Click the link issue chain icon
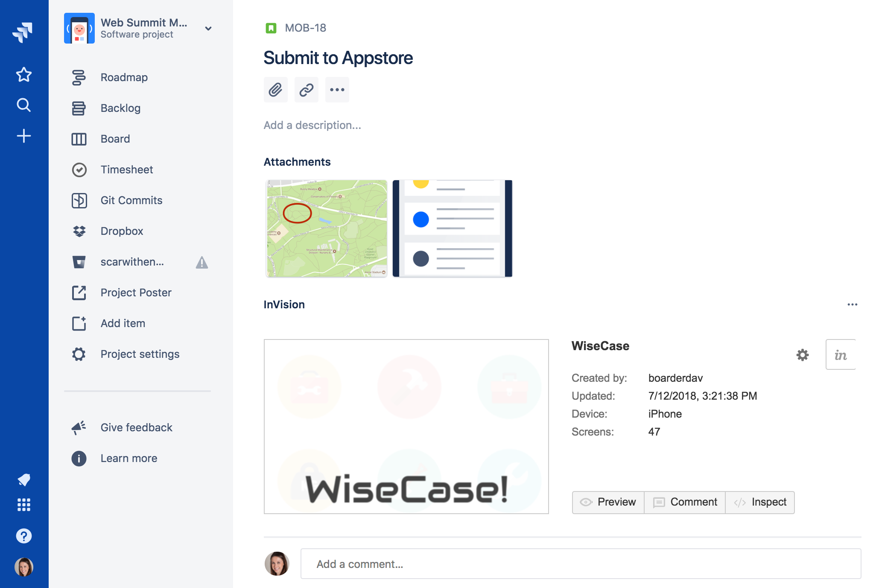This screenshot has width=876, height=588. pyautogui.click(x=307, y=90)
